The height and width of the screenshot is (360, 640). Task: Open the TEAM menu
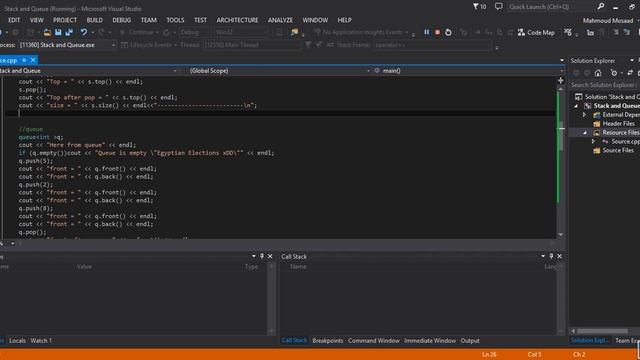point(149,20)
